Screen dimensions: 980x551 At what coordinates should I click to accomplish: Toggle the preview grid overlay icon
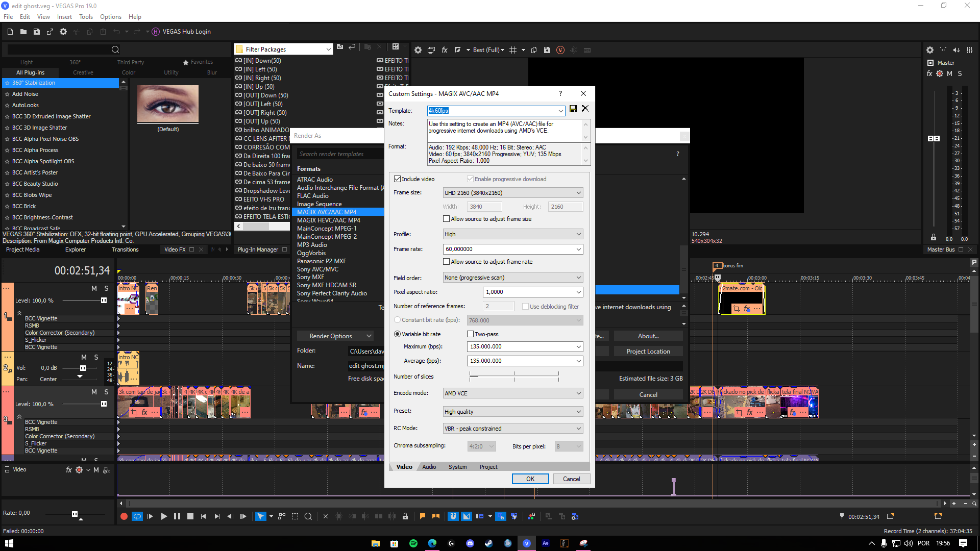[513, 50]
